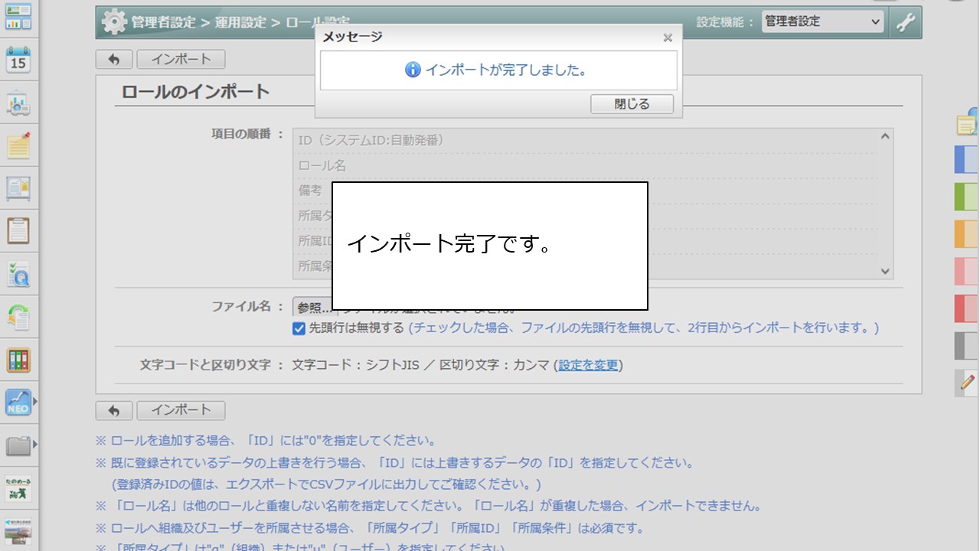Open the blue NEO chart icon
Image resolution: width=980 pixels, height=551 pixels.
click(18, 401)
